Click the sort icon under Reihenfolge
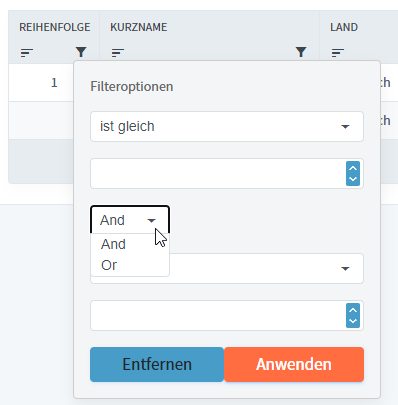This screenshot has height=405, width=398. click(x=27, y=53)
